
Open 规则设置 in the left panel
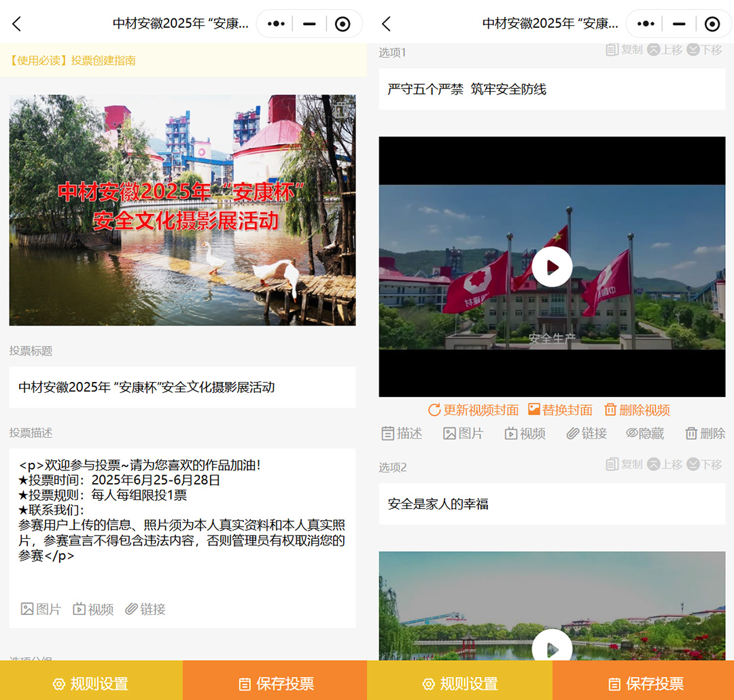pyautogui.click(x=91, y=684)
